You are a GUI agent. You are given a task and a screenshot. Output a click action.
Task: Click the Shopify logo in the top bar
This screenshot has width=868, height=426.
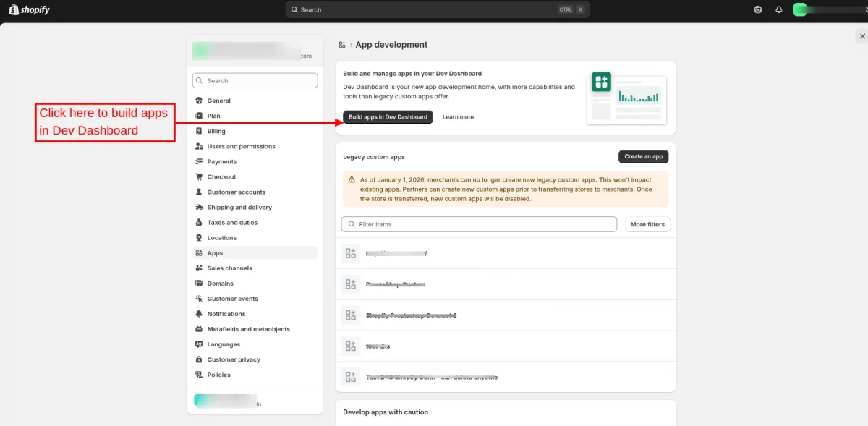coord(29,9)
